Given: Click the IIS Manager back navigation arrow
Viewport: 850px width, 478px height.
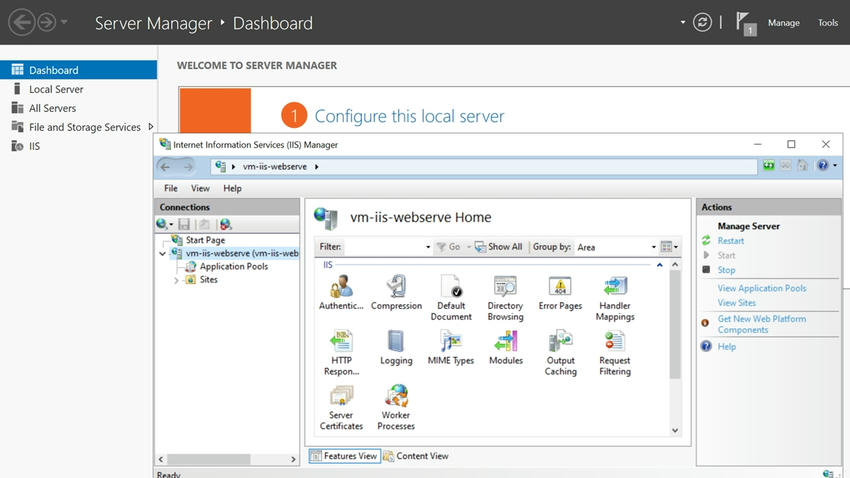Looking at the screenshot, I should pos(165,167).
